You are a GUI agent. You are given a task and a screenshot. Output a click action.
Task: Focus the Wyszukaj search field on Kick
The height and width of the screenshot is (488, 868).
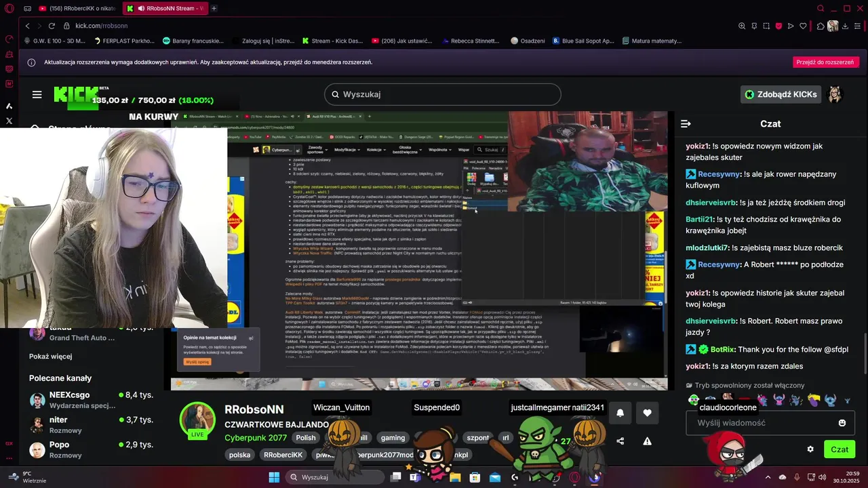coord(442,94)
